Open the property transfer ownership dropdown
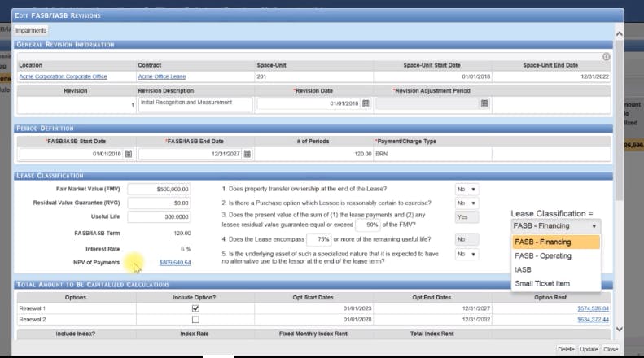Viewport: 644px width, 358px height. (467, 190)
